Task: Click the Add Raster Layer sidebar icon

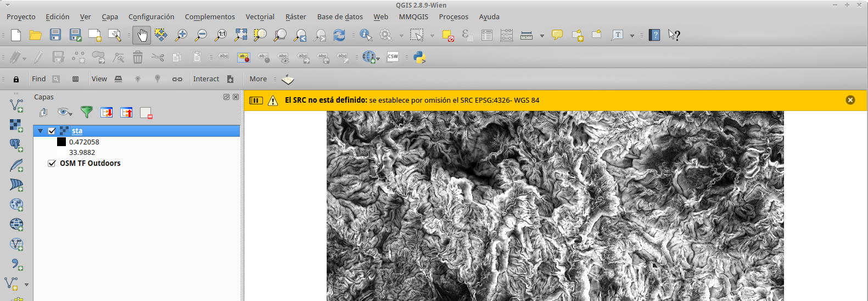Action: click(x=16, y=125)
